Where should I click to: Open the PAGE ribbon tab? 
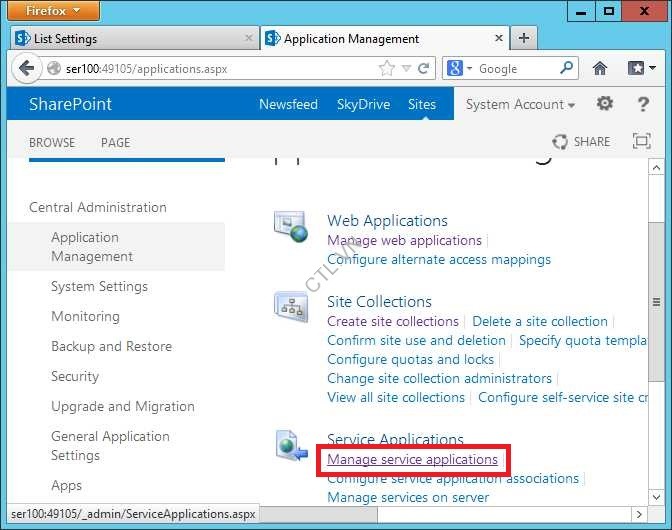[115, 142]
